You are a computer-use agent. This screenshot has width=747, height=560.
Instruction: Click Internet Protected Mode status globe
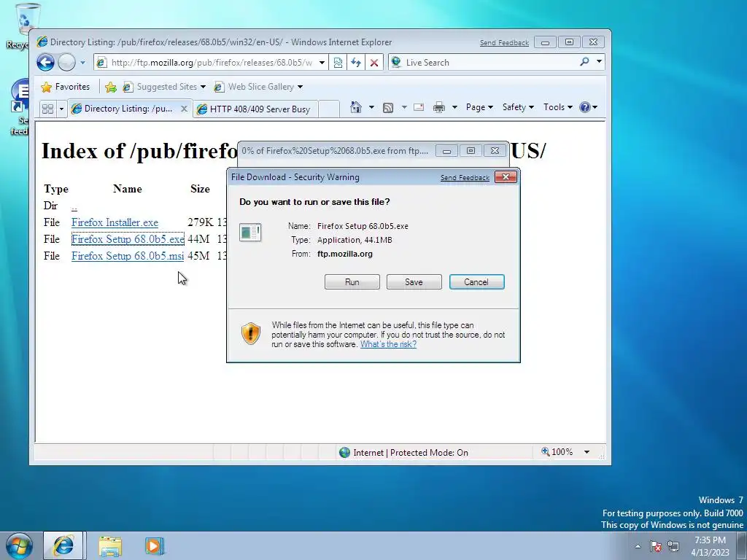coord(344,452)
